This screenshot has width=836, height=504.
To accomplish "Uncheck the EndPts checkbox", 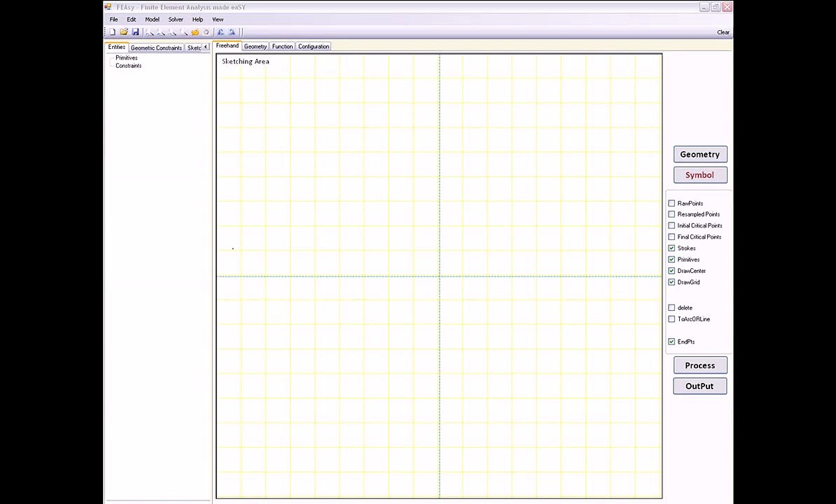I will point(671,342).
